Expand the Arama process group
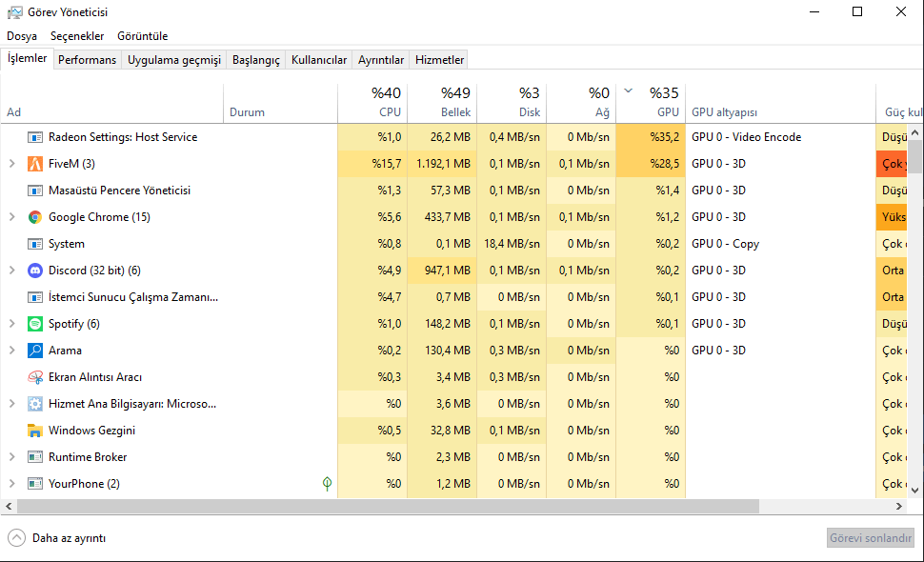 [11, 351]
